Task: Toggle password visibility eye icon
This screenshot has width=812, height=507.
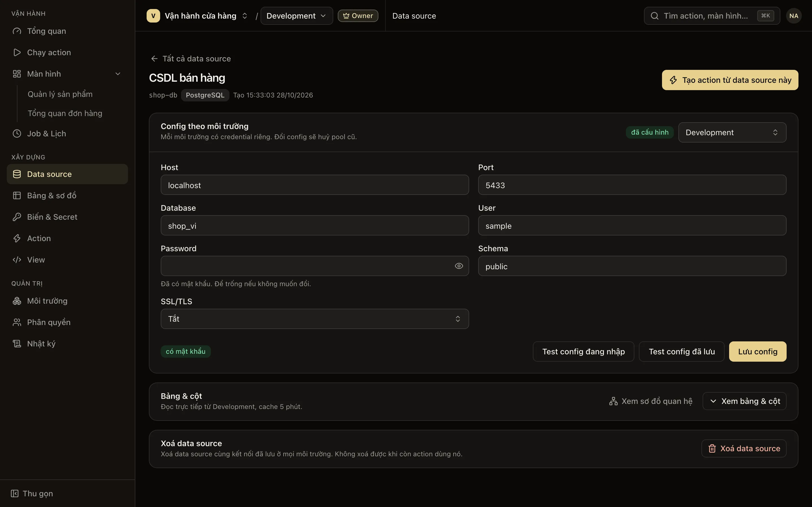Action: (x=459, y=266)
